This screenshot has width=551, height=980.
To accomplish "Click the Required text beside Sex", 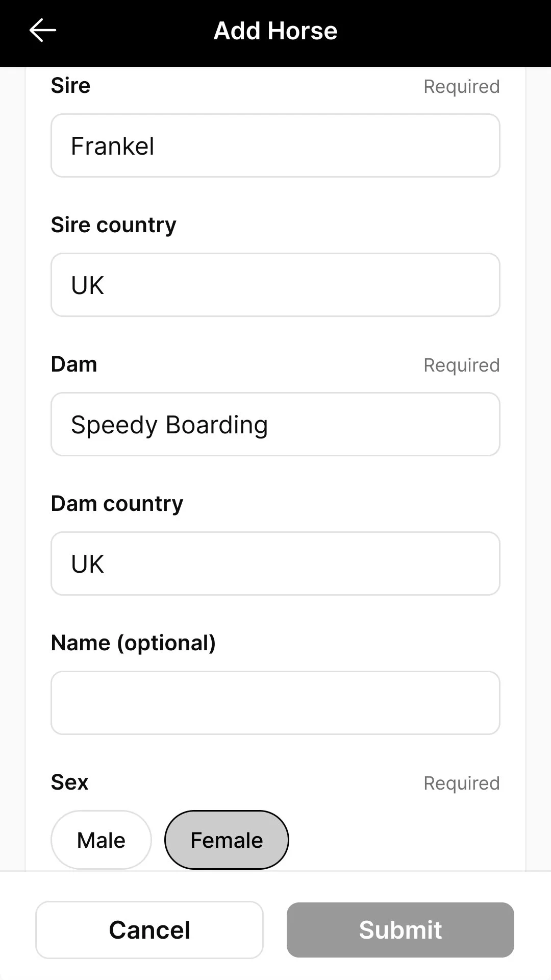I will [x=461, y=783].
